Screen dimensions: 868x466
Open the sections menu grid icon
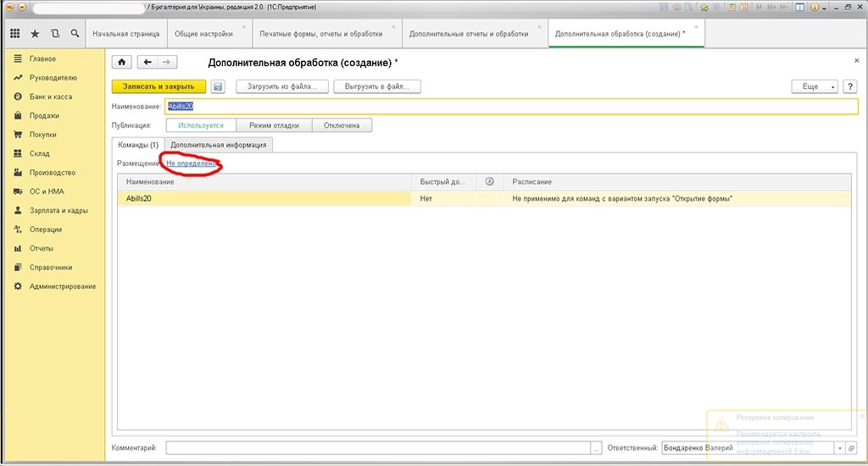pos(14,34)
